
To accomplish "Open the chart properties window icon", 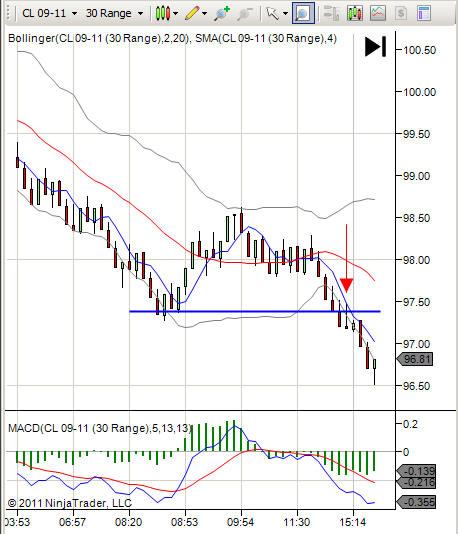I will tap(424, 13).
